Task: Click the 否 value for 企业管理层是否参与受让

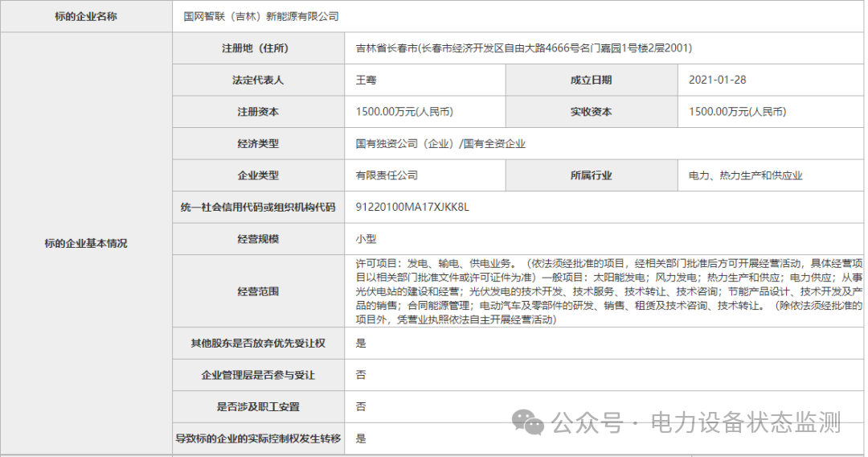Action: pyautogui.click(x=361, y=375)
